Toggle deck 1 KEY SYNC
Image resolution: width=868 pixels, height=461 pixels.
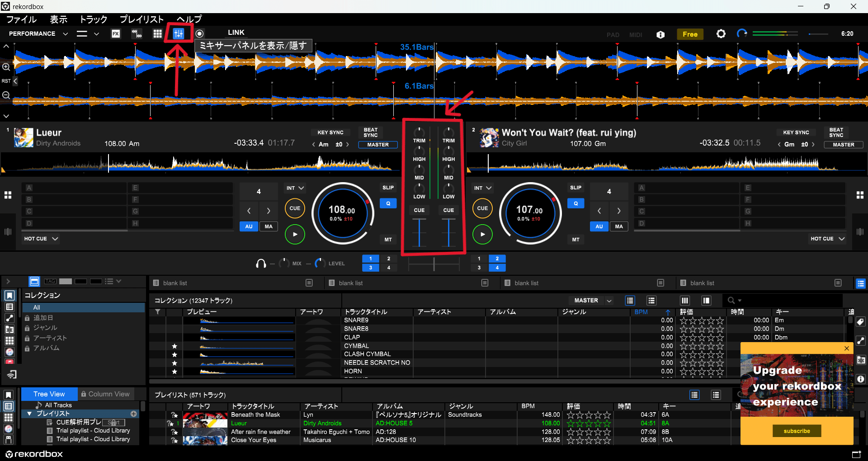click(330, 132)
